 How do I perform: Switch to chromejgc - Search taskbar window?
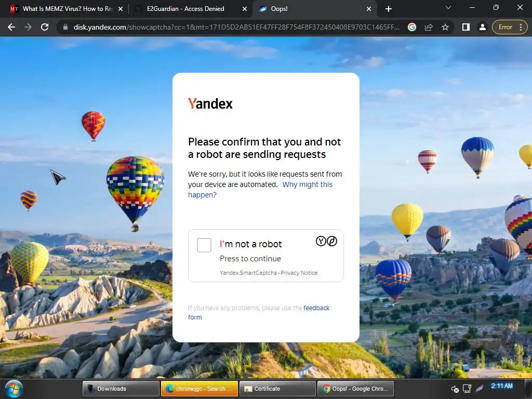coord(199,389)
